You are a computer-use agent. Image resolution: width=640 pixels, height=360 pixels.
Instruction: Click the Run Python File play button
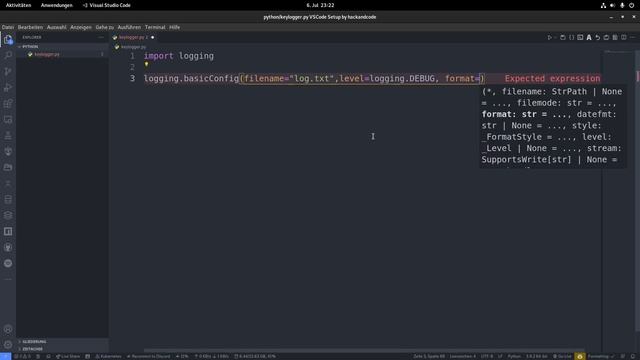pos(549,38)
